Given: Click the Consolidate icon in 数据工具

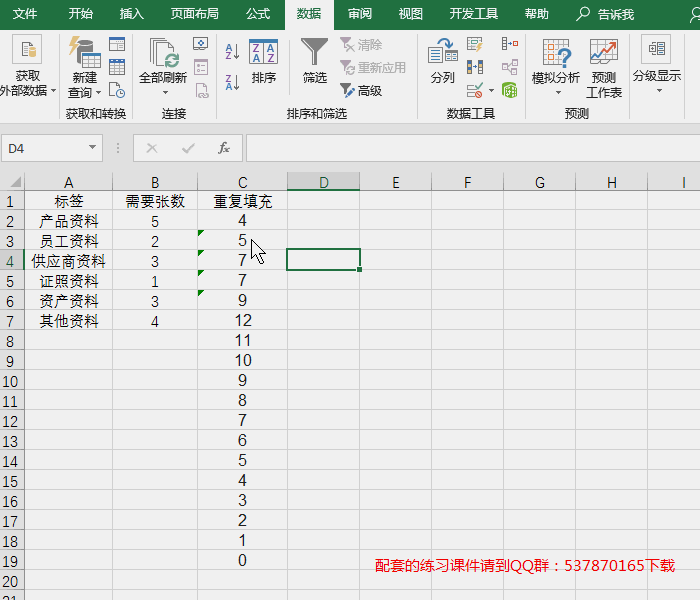Looking at the screenshot, I should (510, 44).
